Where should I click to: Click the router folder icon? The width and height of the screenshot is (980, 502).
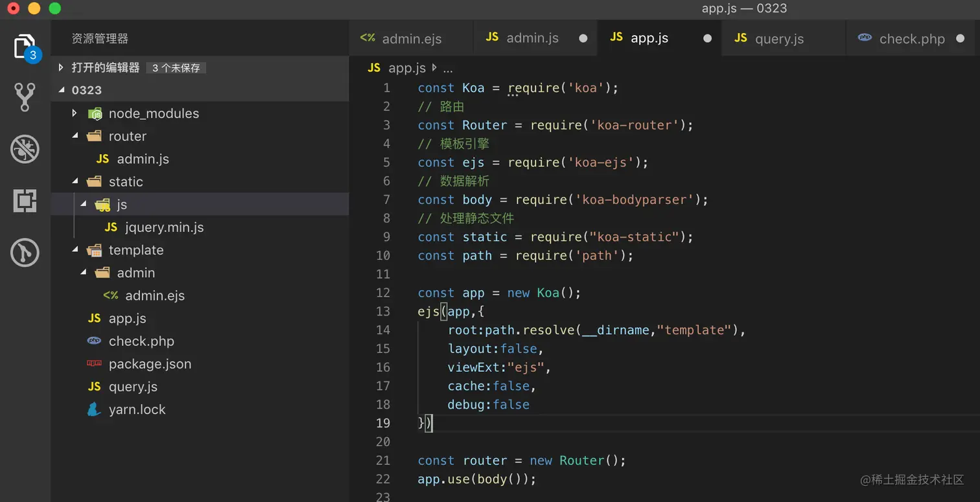[x=95, y=137]
